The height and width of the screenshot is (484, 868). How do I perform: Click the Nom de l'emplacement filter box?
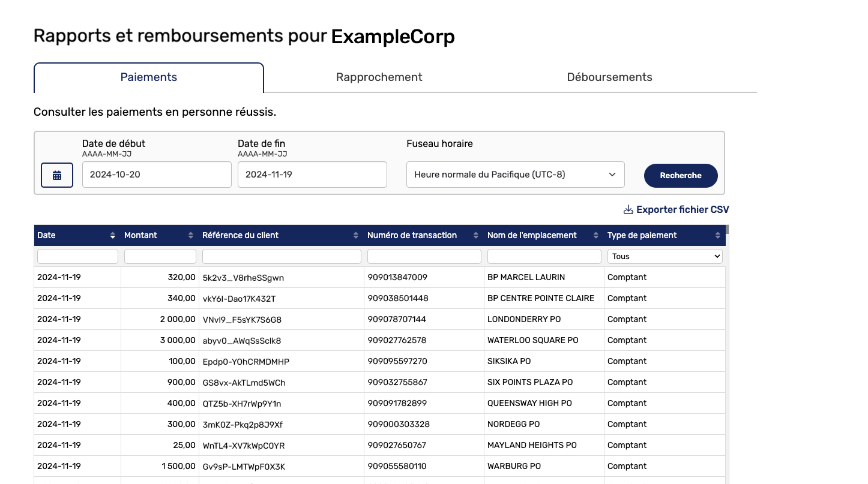pos(544,256)
